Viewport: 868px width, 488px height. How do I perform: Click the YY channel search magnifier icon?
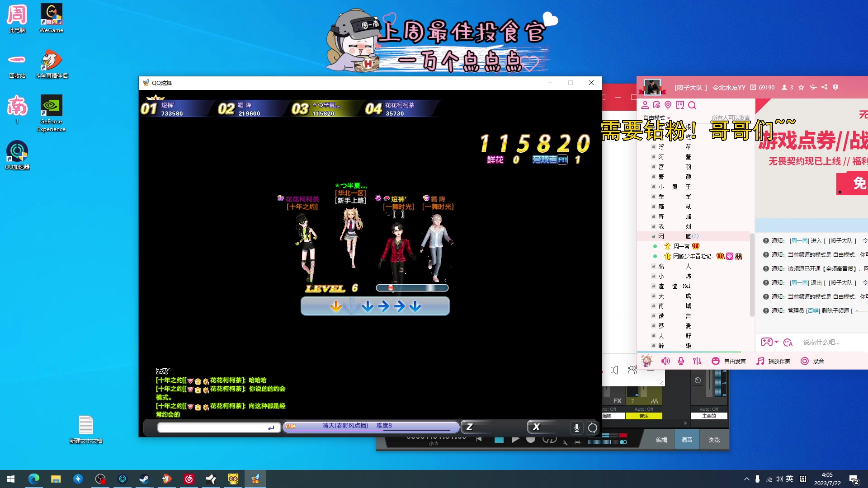[692, 105]
